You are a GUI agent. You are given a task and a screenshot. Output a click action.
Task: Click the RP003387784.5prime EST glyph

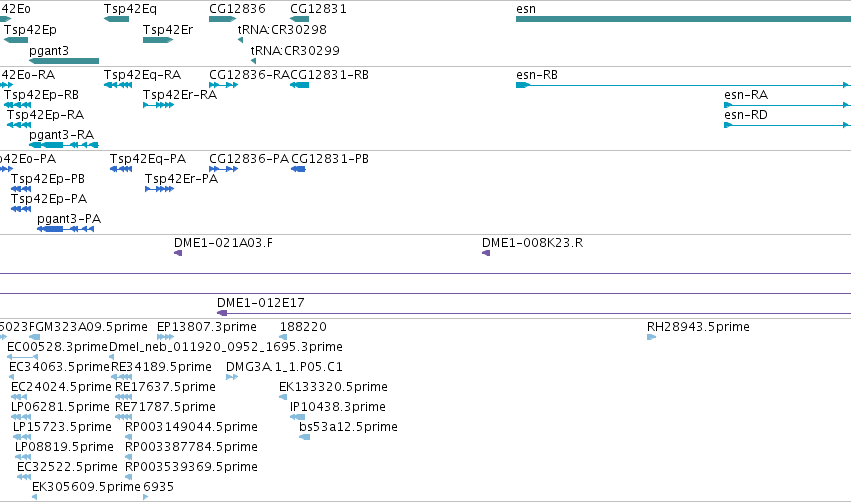(x=129, y=457)
